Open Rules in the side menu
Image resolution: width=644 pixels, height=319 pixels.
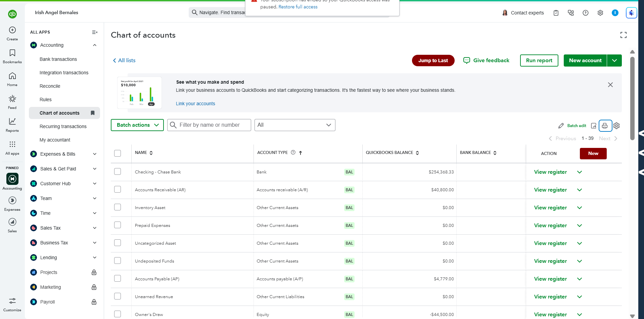(x=46, y=99)
